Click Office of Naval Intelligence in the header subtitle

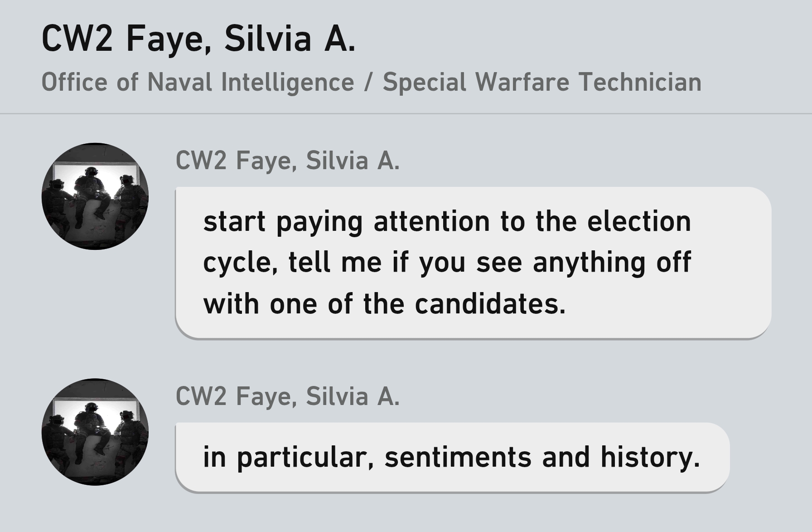(198, 82)
